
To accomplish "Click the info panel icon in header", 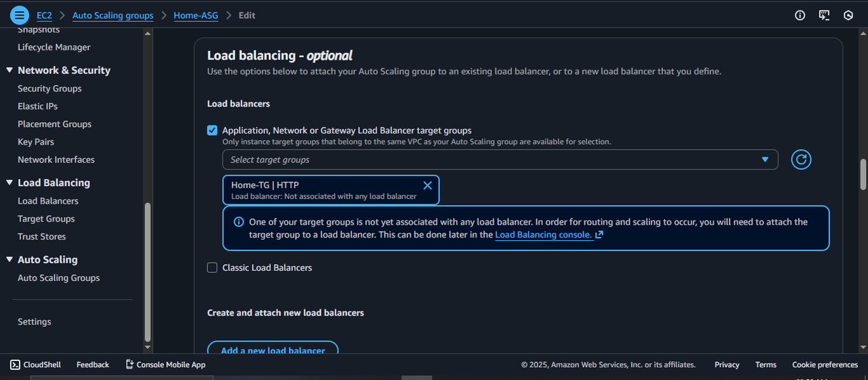I will [x=800, y=15].
